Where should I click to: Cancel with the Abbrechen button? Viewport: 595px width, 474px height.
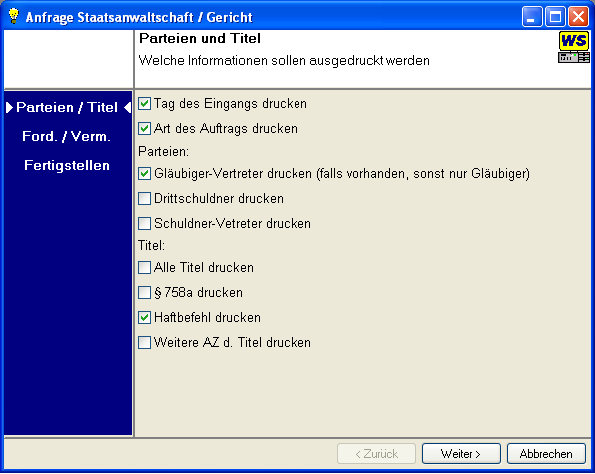546,454
